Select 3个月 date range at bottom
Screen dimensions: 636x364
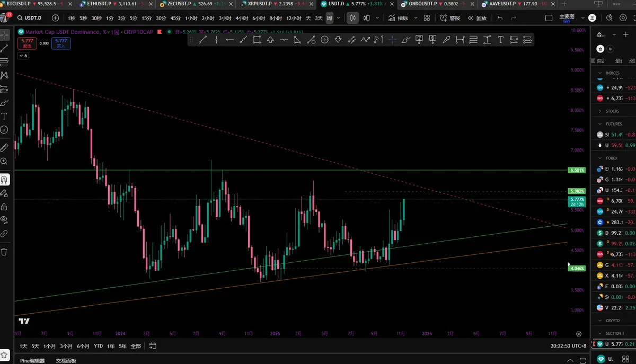click(66, 346)
